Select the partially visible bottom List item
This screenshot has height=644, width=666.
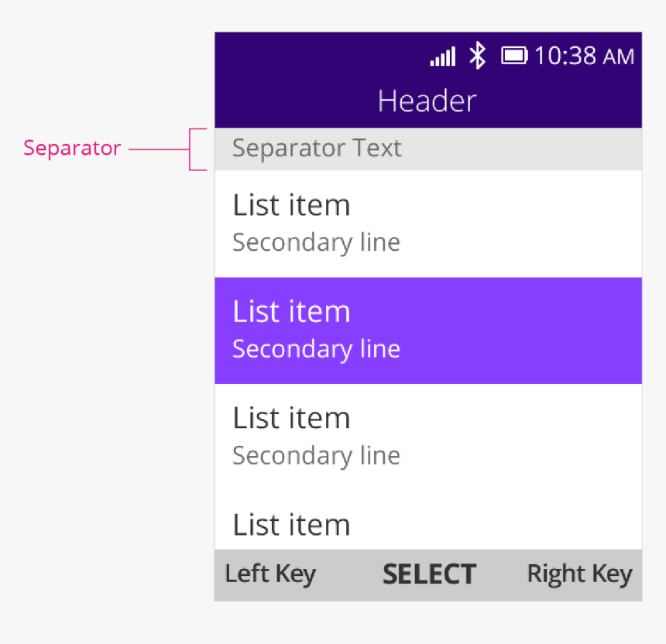291,525
